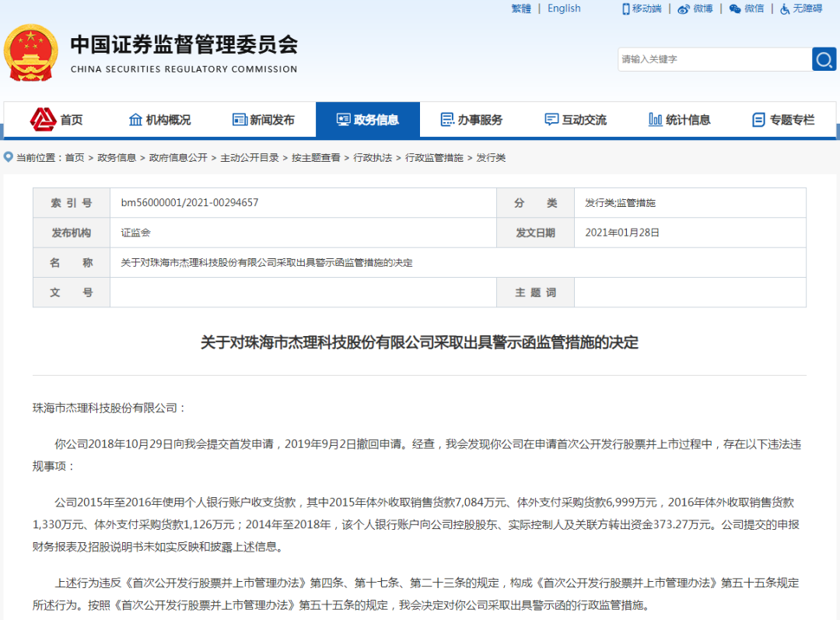This screenshot has height=620, width=840.
Task: Click the 发文日期 label cell
Action: [535, 233]
